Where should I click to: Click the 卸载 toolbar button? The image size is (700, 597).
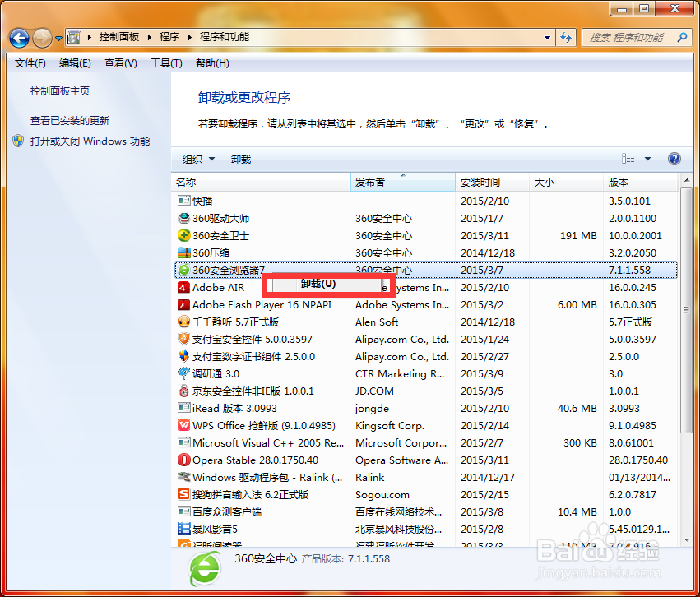[241, 160]
